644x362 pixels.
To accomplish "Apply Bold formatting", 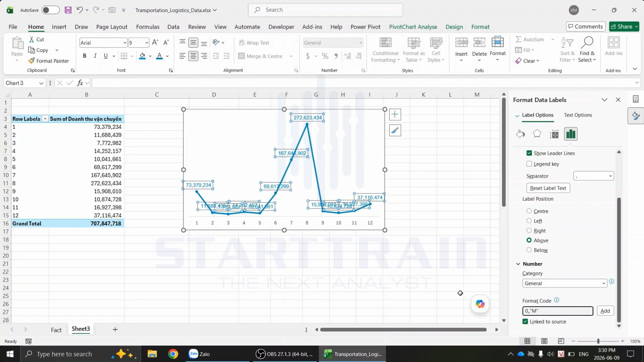I will [x=85, y=56].
